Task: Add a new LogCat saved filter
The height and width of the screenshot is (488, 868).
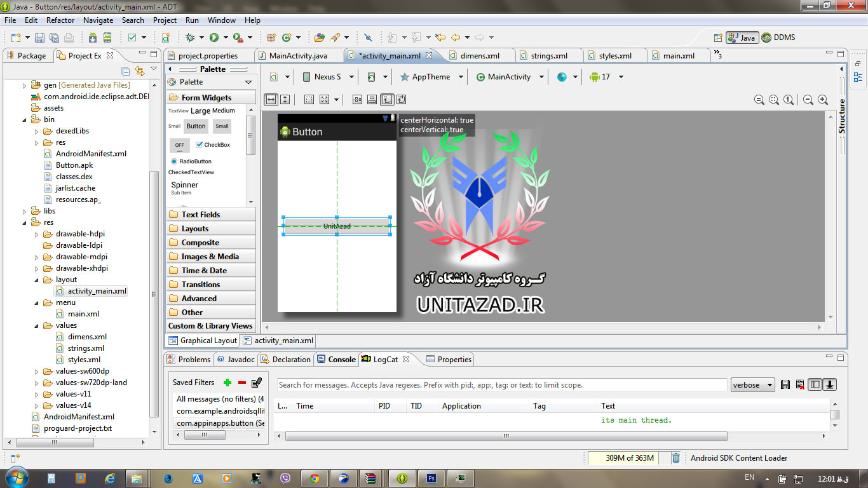Action: tap(227, 383)
